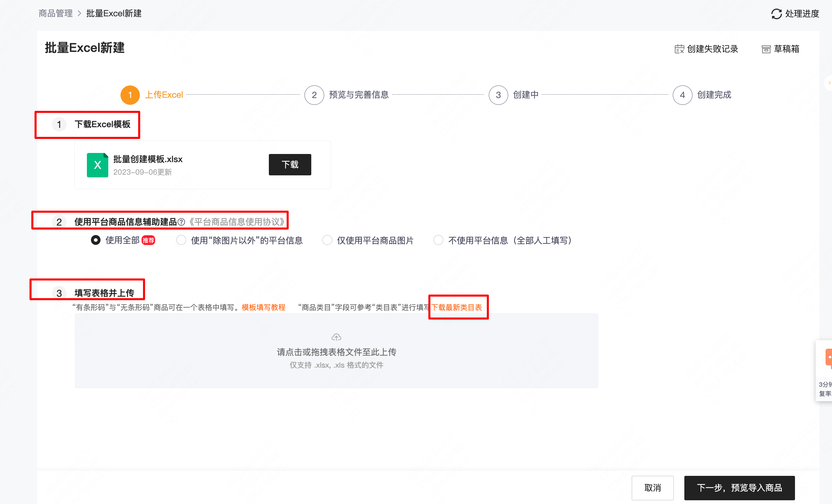The height and width of the screenshot is (504, 832).
Task: Download the 批量创建模板.xlsx template
Action: tap(290, 165)
